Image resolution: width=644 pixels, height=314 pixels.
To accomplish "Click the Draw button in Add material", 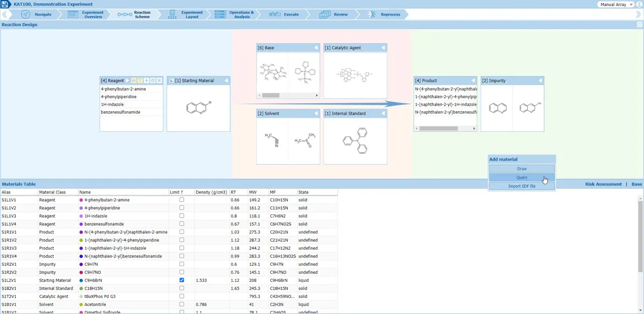I will click(522, 169).
